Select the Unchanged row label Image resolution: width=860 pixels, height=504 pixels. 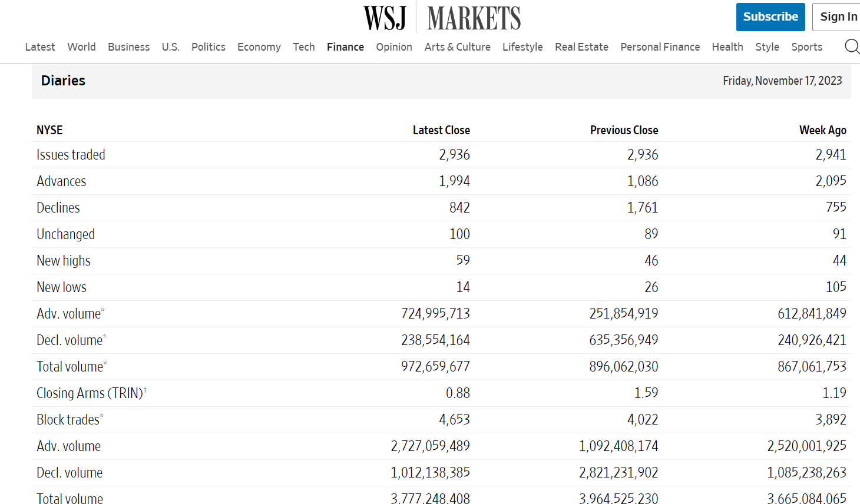click(65, 234)
